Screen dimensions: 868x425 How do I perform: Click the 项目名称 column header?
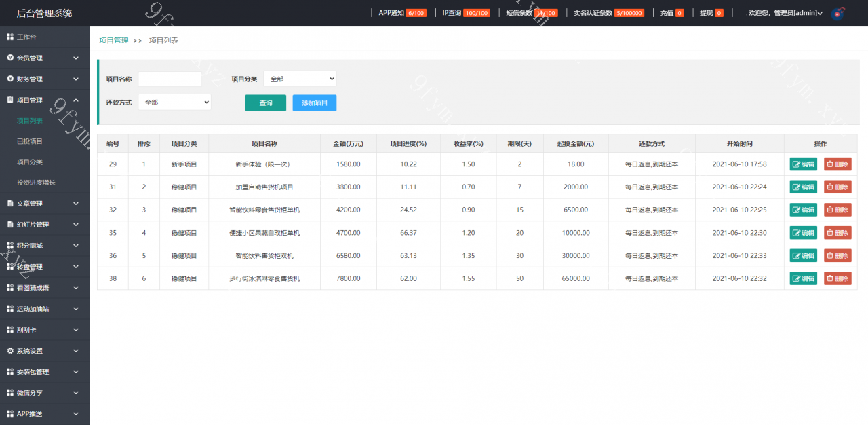click(x=264, y=144)
